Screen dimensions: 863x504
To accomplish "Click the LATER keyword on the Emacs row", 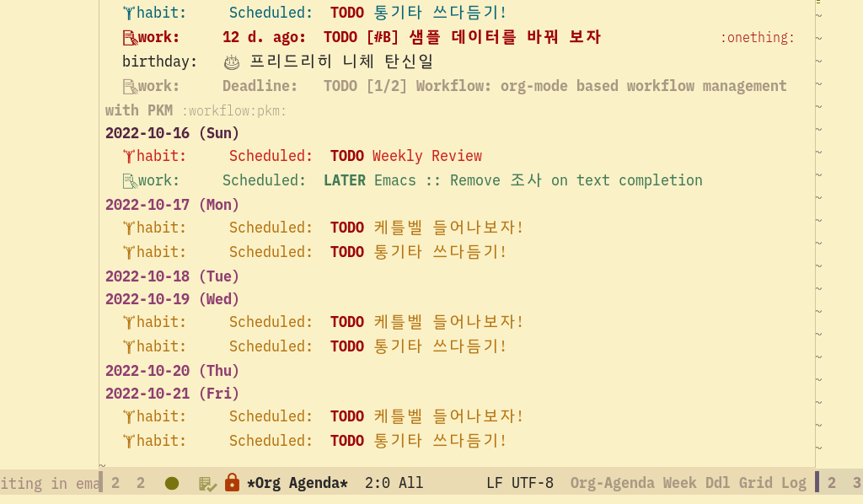I will (x=345, y=181).
